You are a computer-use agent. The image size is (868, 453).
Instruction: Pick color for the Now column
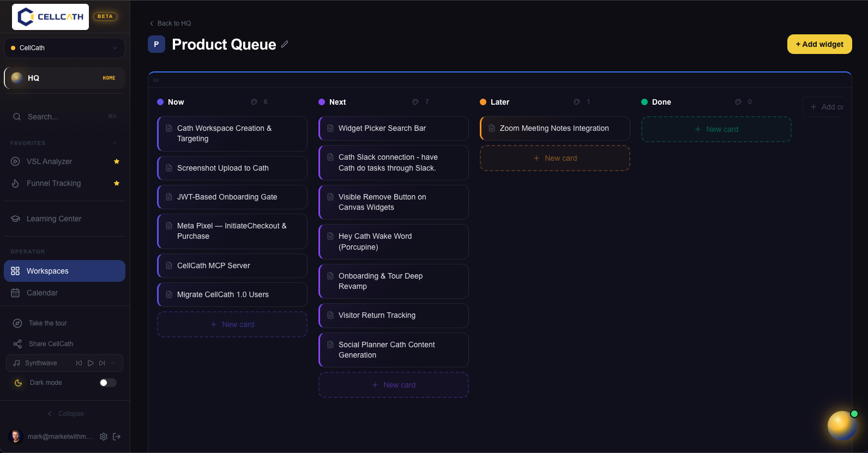click(x=254, y=102)
